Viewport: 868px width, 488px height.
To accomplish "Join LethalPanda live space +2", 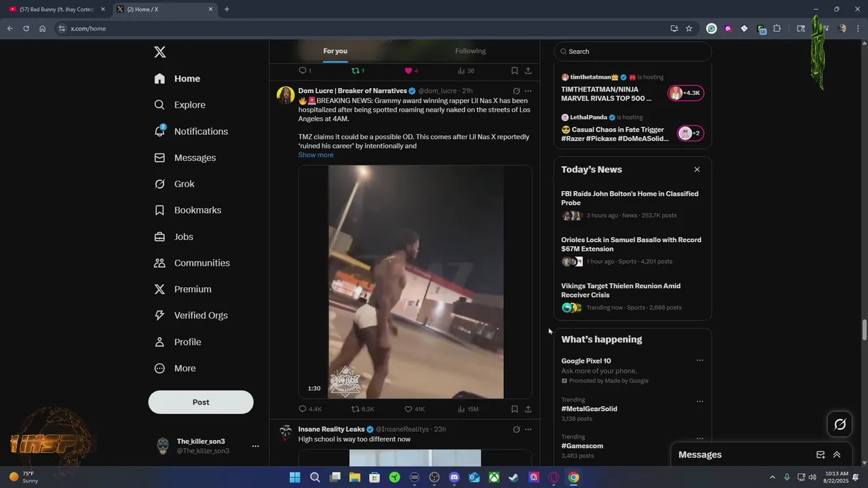I will coord(690,133).
